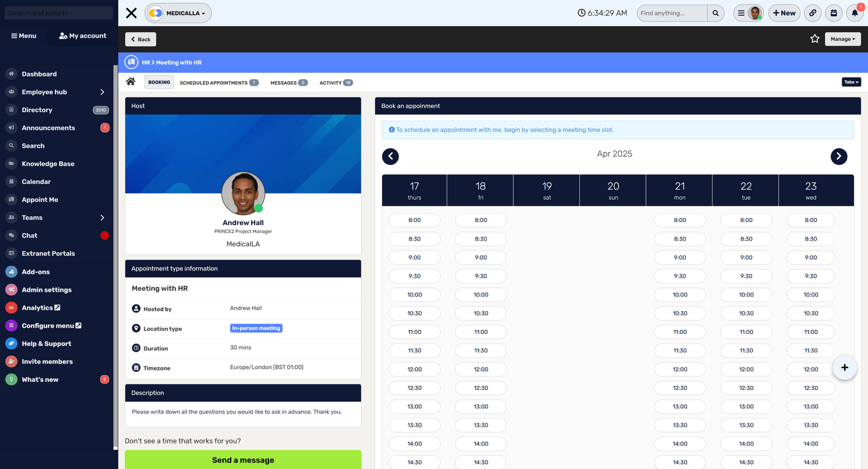Switch to the SCHEDULED APPOINTMENTS tab
Image resolution: width=868 pixels, height=469 pixels.
pyautogui.click(x=219, y=83)
